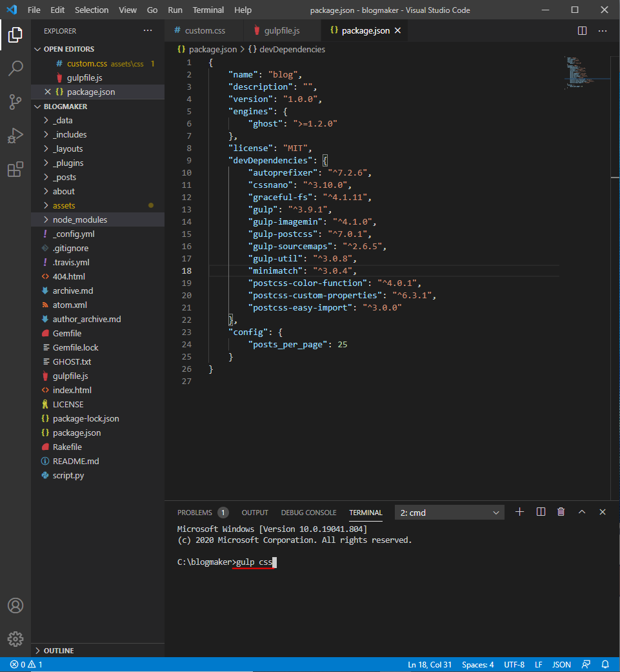
Task: Close the package.json editor tab
Action: click(398, 30)
